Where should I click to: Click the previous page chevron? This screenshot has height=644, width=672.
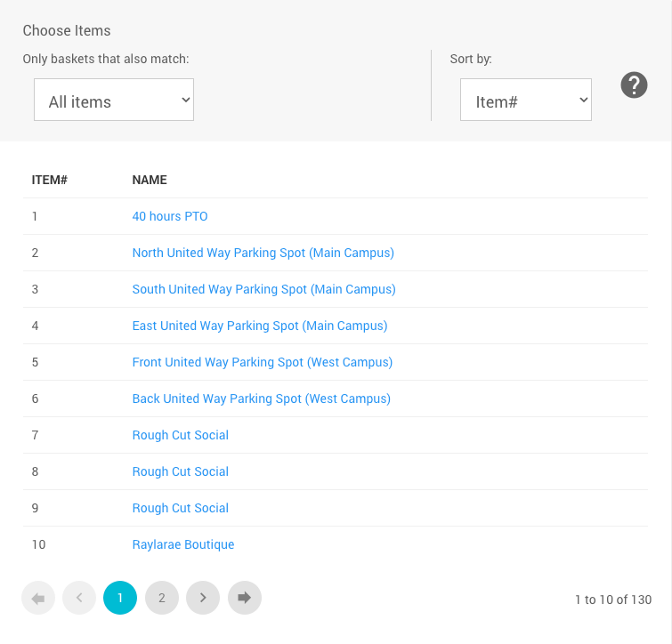click(x=79, y=599)
